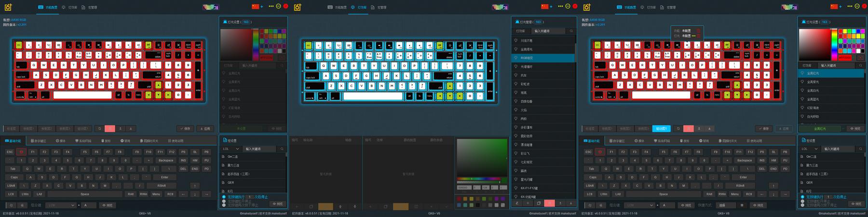Image resolution: width=868 pixels, height=217 pixels.
Task: Click refresh icon beside layer tabs in left window
Action: pyautogui.click(x=99, y=129)
